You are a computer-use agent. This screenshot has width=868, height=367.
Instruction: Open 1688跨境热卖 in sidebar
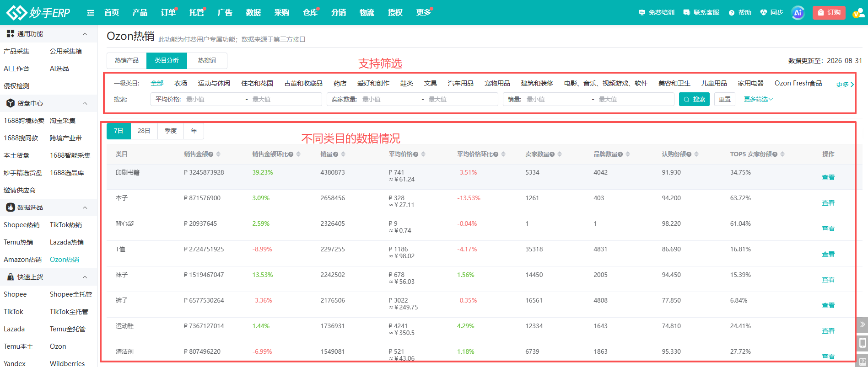(24, 121)
